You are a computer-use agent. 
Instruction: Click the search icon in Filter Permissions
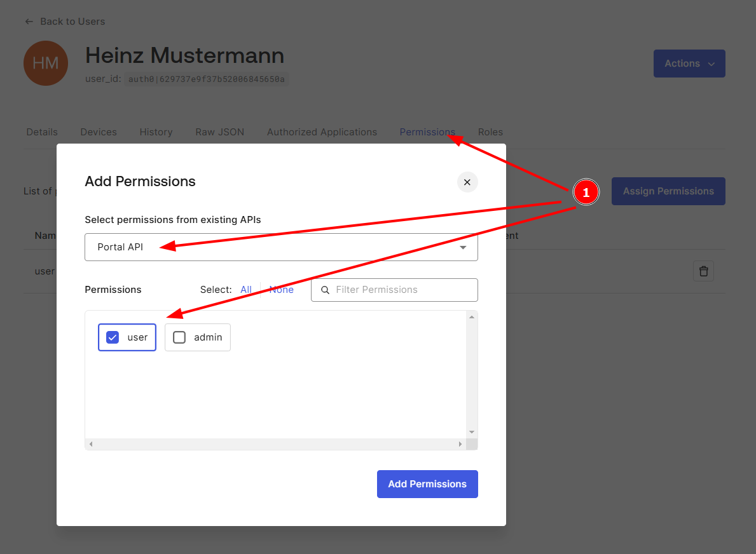[x=325, y=290]
